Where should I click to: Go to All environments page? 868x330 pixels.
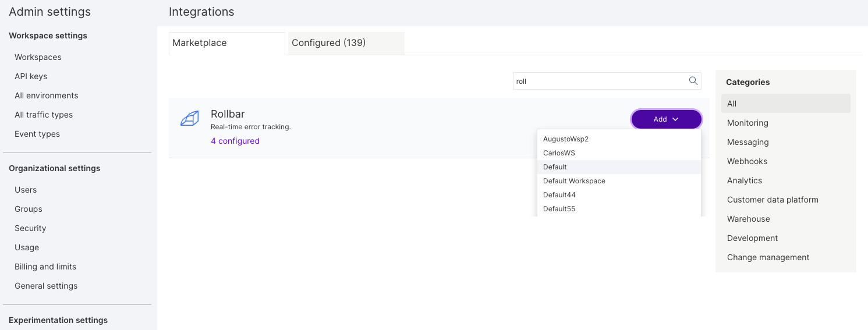[x=46, y=95]
